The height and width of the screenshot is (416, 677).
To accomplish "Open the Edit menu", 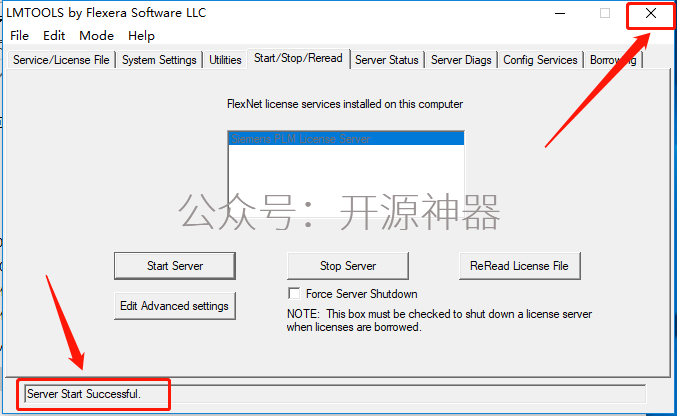I will pos(54,36).
